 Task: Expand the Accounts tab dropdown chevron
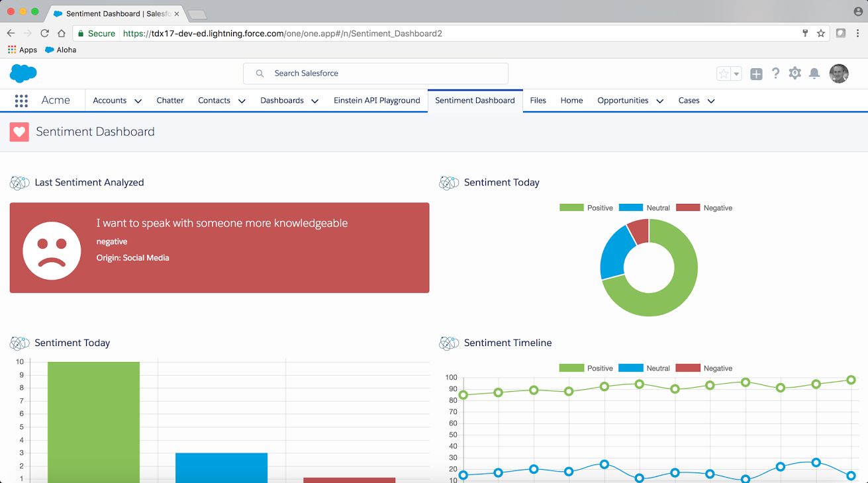click(x=138, y=101)
